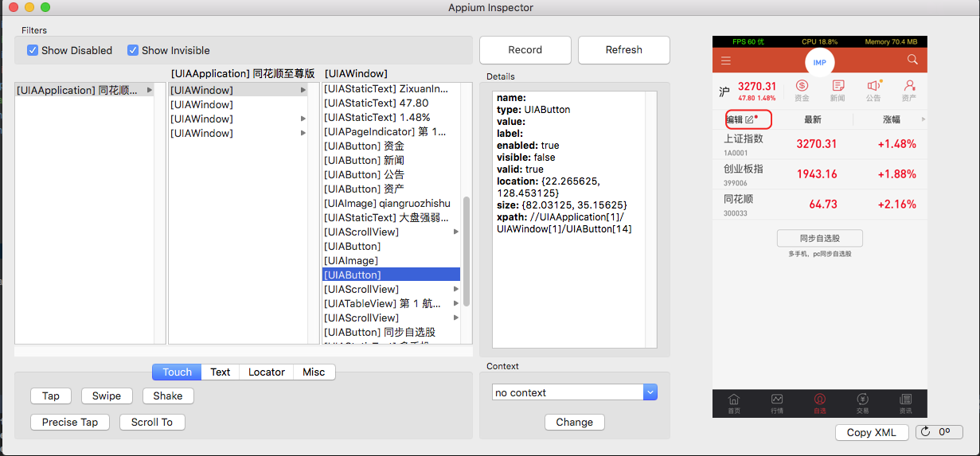This screenshot has height=456, width=980.
Task: Click the 资产 assets person icon
Action: click(x=909, y=86)
